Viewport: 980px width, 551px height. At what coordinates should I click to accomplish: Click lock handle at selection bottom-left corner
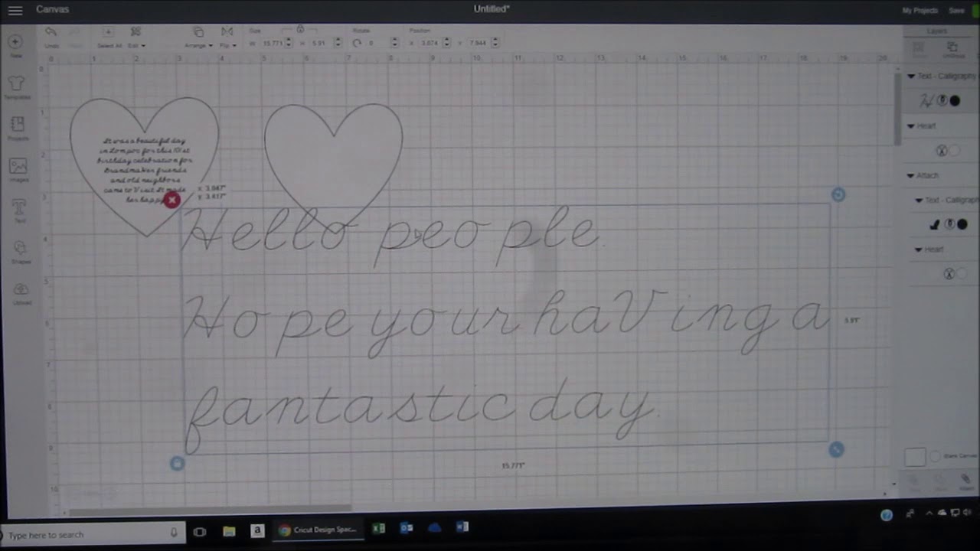tap(177, 464)
